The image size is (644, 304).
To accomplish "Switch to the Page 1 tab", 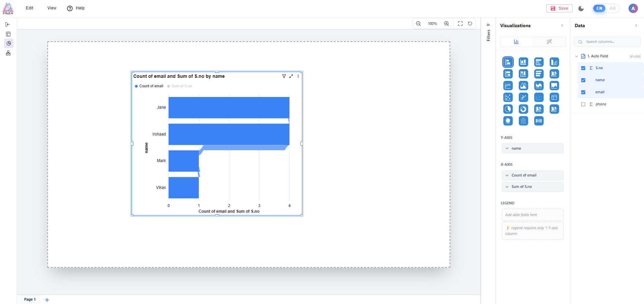I will pos(30,299).
